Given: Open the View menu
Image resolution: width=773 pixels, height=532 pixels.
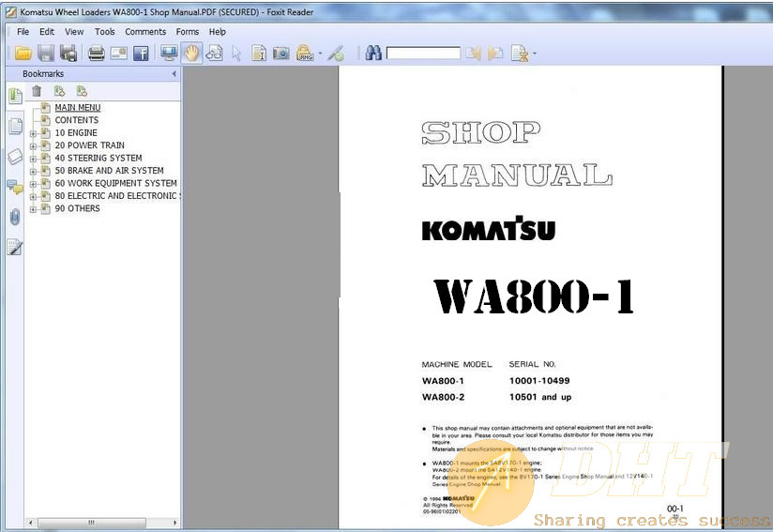Looking at the screenshot, I should pyautogui.click(x=74, y=32).
